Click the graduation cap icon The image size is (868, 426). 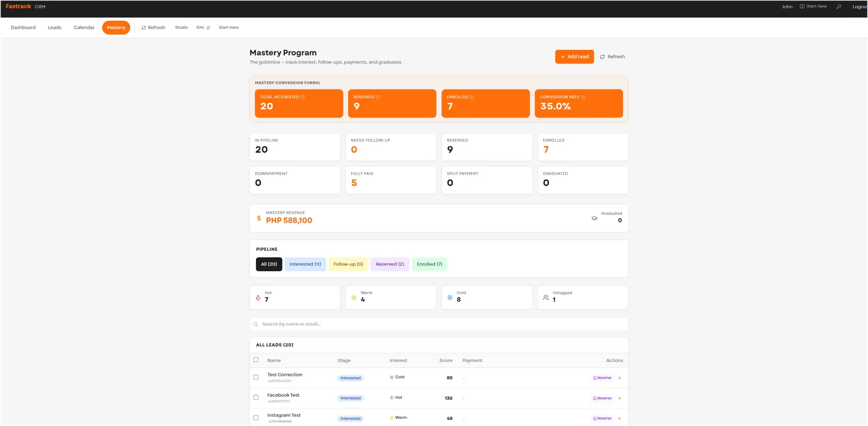click(595, 218)
